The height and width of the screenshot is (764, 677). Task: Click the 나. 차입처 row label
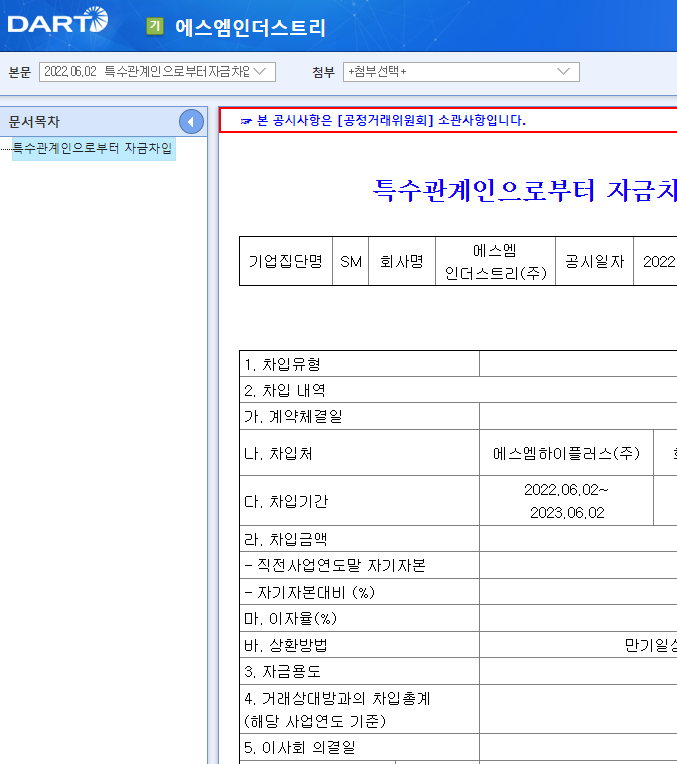(359, 453)
